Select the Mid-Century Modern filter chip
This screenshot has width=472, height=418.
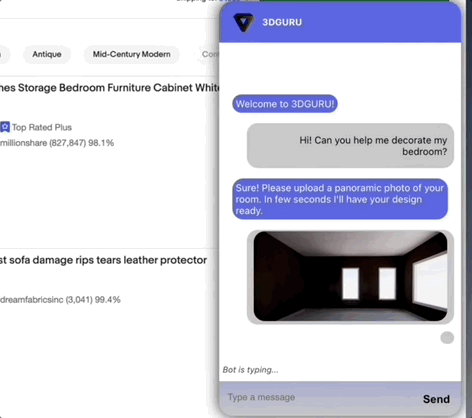point(131,54)
